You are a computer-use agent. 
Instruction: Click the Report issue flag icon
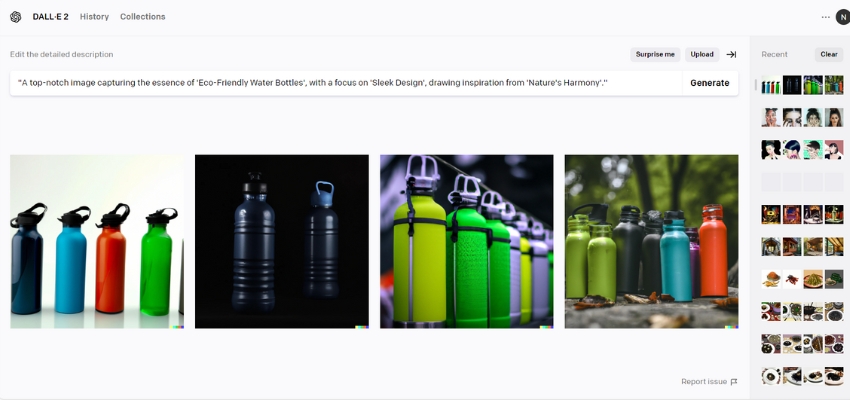coord(734,382)
